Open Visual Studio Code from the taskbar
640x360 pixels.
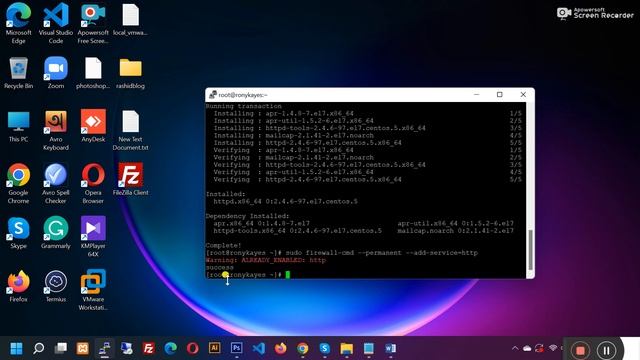pos(259,349)
